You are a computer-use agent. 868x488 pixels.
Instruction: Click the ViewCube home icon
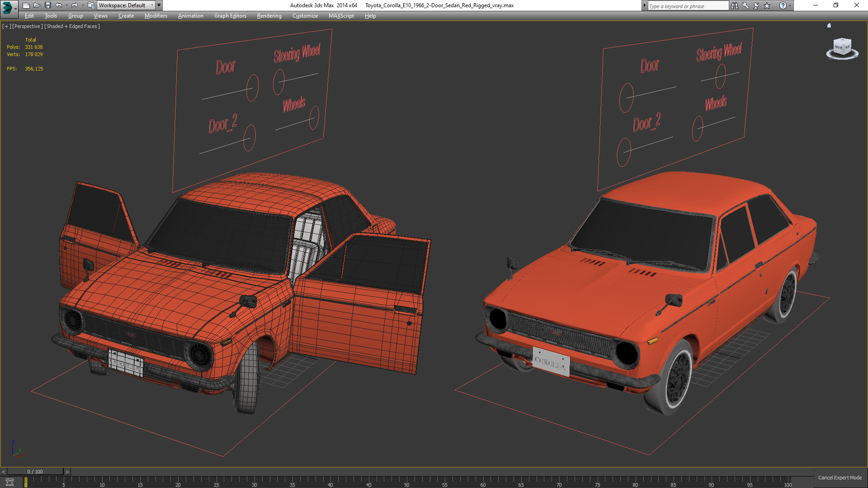[x=829, y=25]
